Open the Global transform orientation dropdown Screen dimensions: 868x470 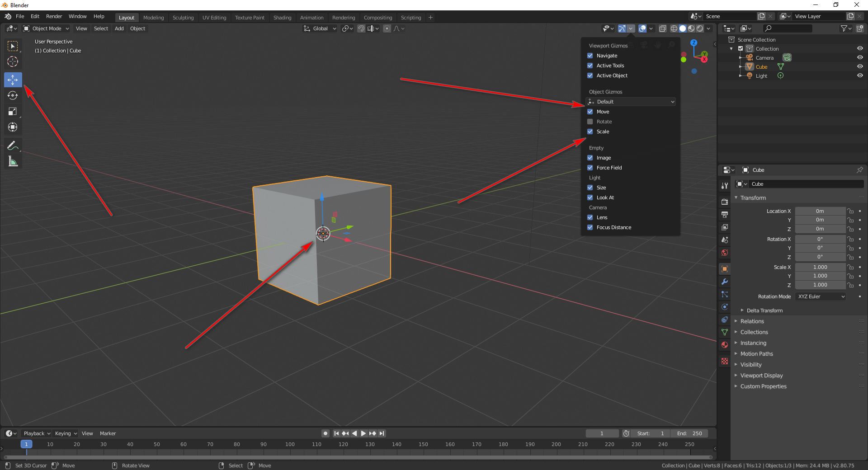click(x=319, y=28)
